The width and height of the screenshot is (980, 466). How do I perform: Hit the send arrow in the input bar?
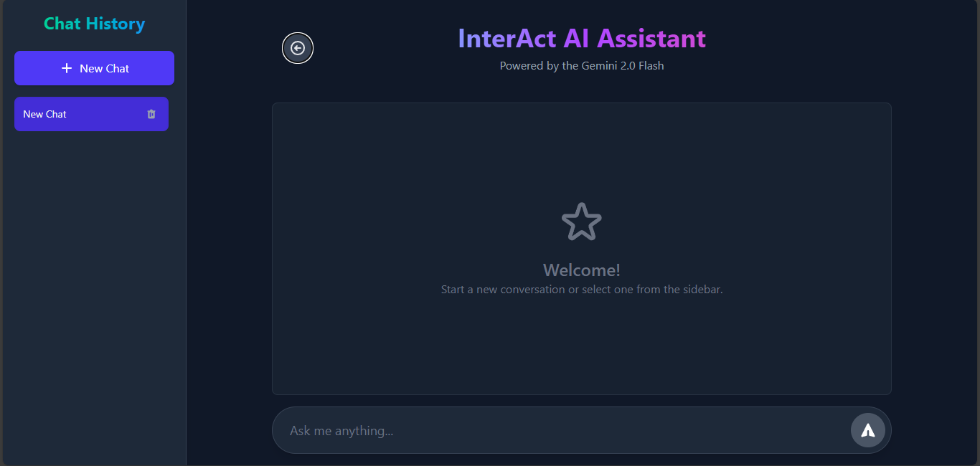tap(867, 429)
